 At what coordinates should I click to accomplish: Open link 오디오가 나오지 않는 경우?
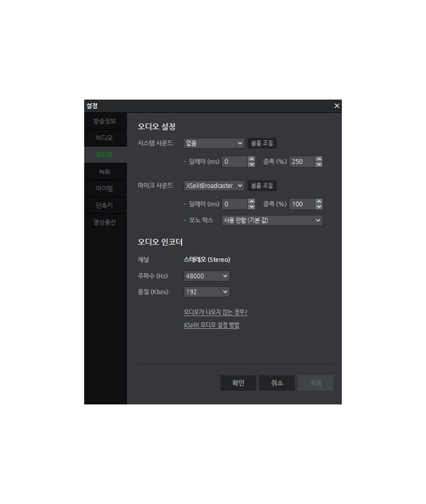(x=215, y=312)
